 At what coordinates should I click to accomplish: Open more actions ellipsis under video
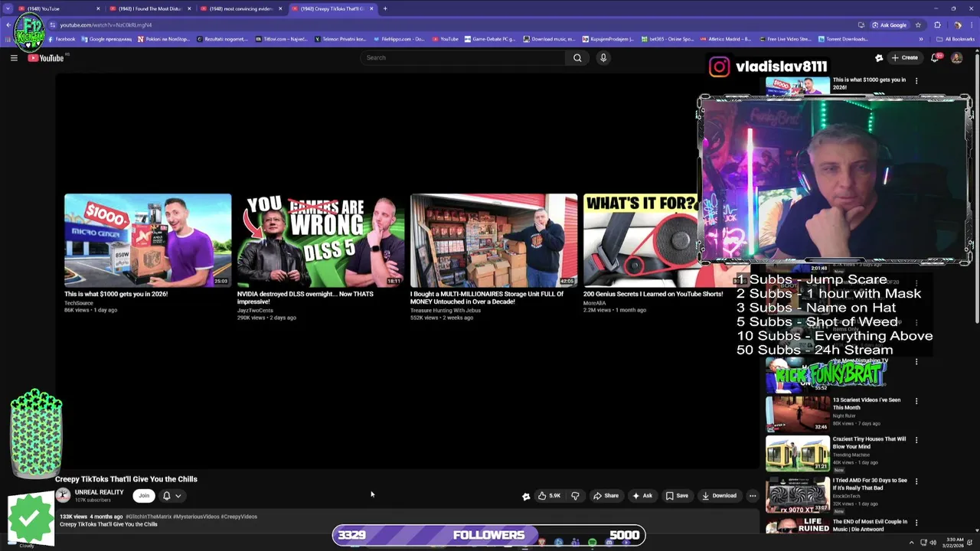[753, 496]
